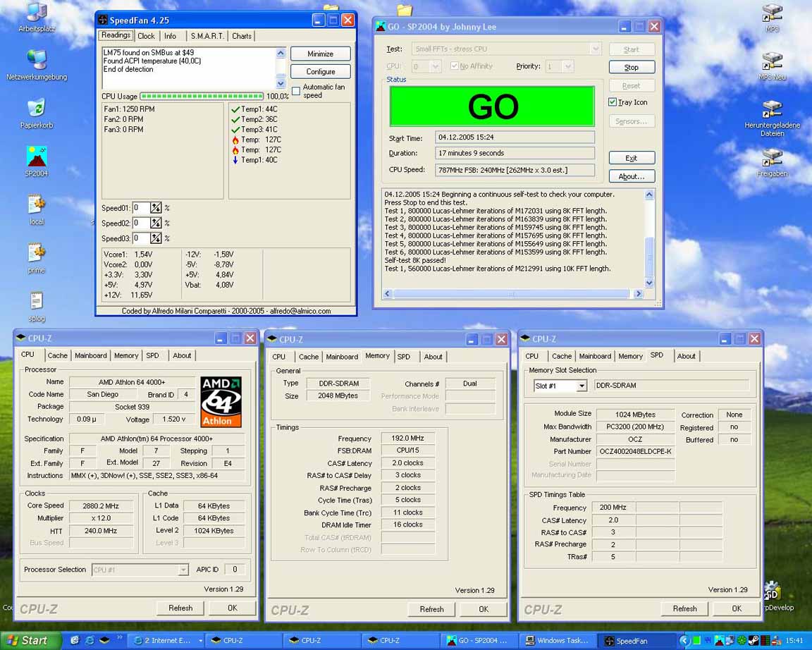
Task: Click the green check next to Temp1: 44C
Action: [x=235, y=109]
